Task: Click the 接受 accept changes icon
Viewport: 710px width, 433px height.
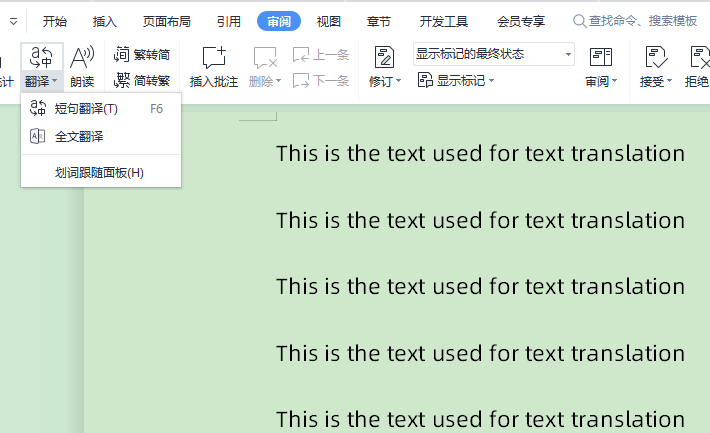Action: coord(656,58)
